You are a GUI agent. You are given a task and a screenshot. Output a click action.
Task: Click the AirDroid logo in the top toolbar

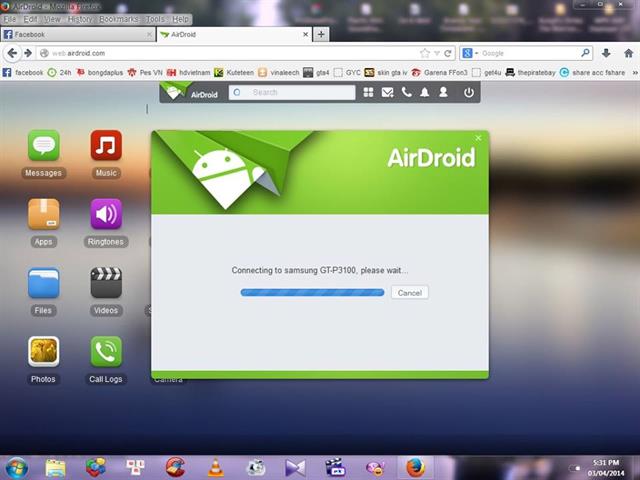pyautogui.click(x=190, y=92)
